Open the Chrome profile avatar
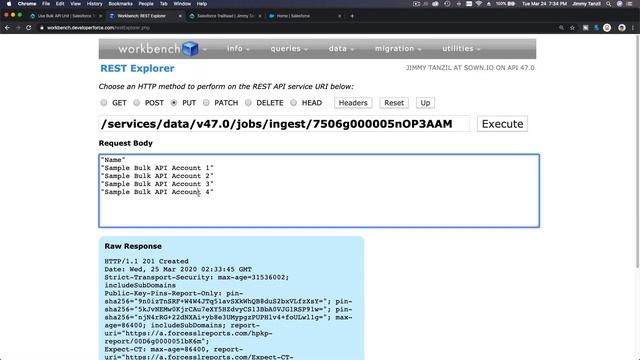This screenshot has width=640, height=360. pyautogui.click(x=622, y=28)
